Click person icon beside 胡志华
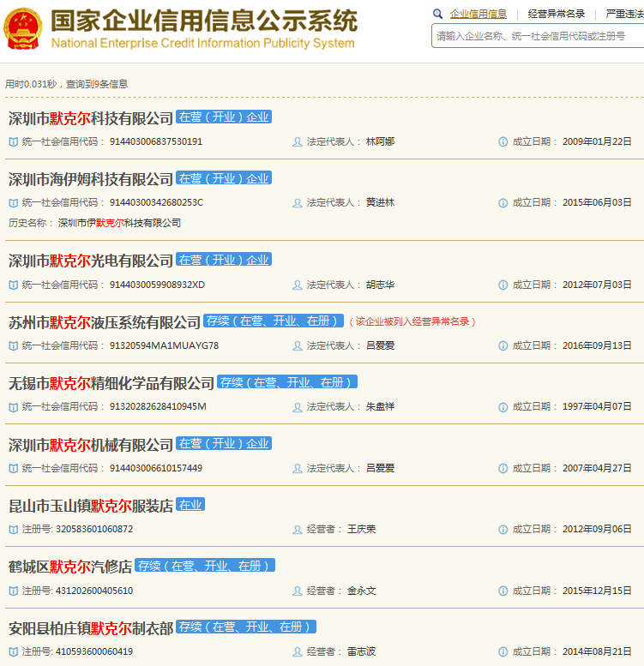Screen dimensions: 644x666 (298, 285)
